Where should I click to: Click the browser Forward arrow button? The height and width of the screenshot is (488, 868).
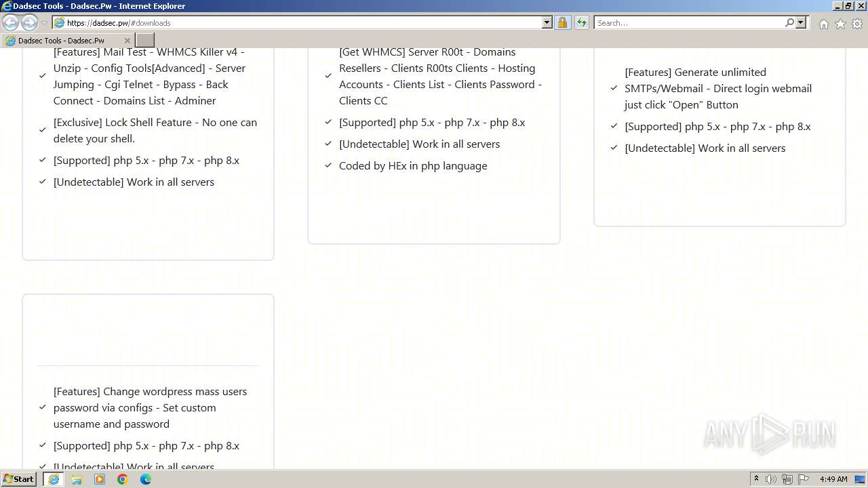click(29, 22)
